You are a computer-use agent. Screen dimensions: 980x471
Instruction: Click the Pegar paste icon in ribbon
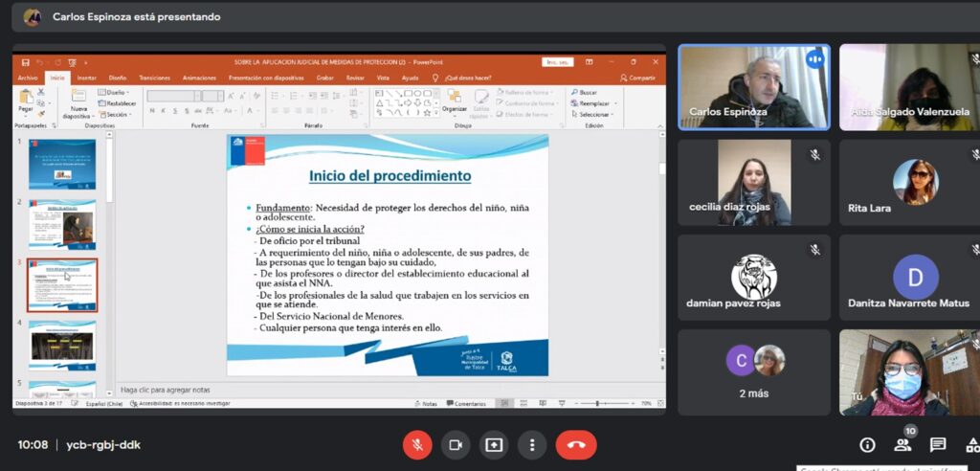26,100
